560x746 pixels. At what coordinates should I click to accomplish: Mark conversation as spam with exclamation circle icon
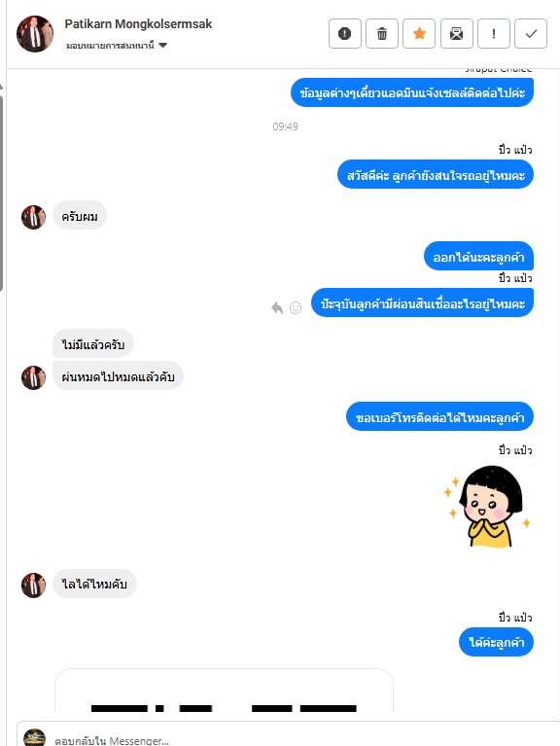click(x=344, y=34)
